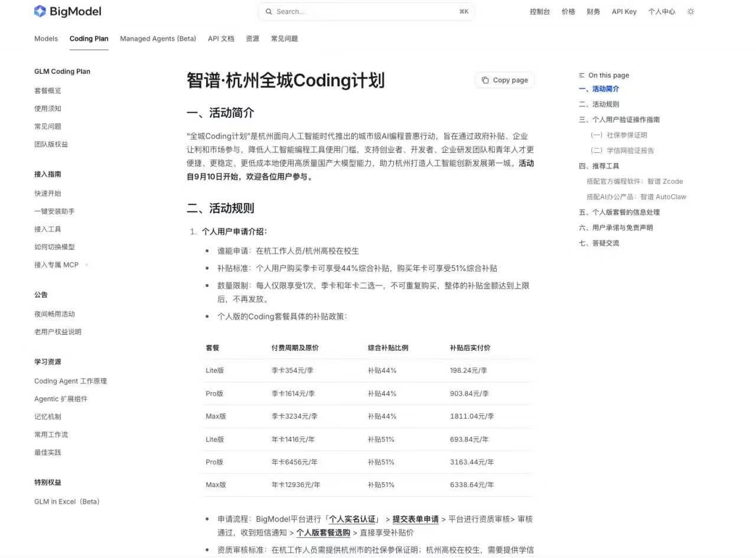Open the Models tab
This screenshot has width=756, height=558.
(46, 38)
